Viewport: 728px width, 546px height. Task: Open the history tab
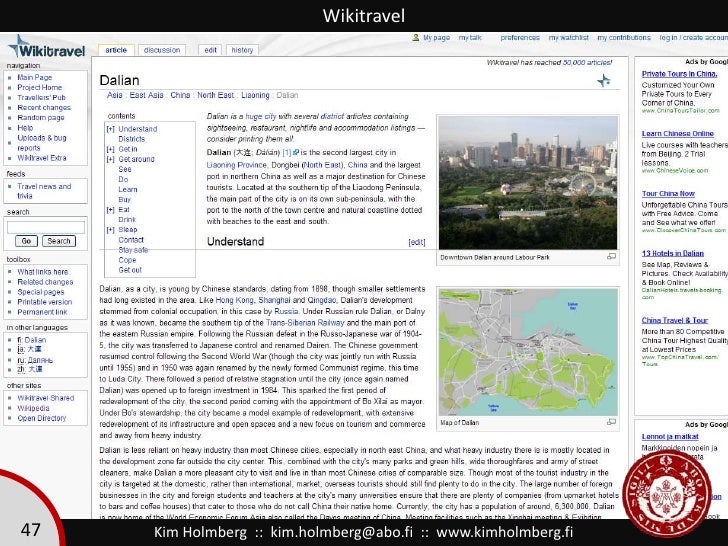(x=242, y=50)
